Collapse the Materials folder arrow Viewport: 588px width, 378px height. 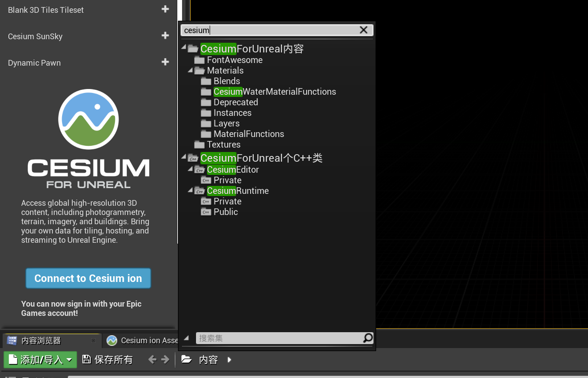190,70
